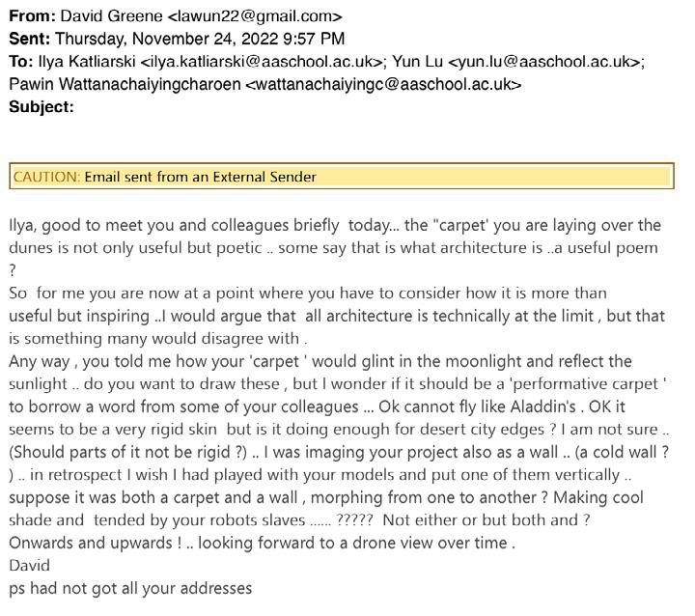Click wattanachaiyingc@aaschool.ac.uk email address
The width and height of the screenshot is (695, 616).
point(383,84)
